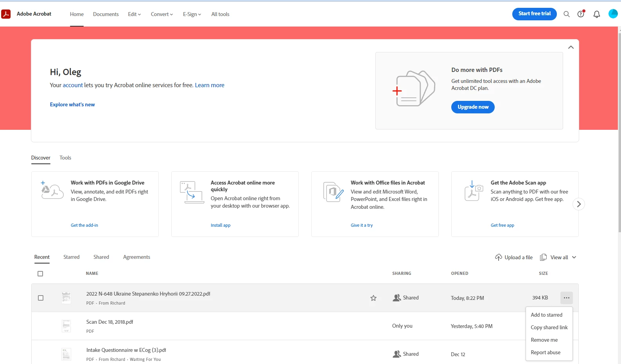Image resolution: width=621 pixels, height=364 pixels.
Task: Click the Office files card icon
Action: click(333, 192)
